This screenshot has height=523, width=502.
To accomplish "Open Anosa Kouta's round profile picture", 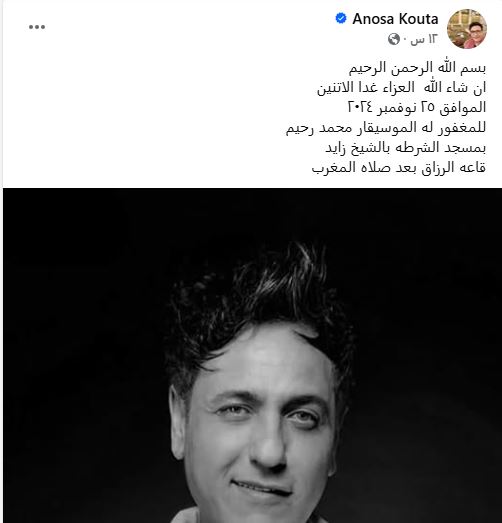I will pos(467,29).
